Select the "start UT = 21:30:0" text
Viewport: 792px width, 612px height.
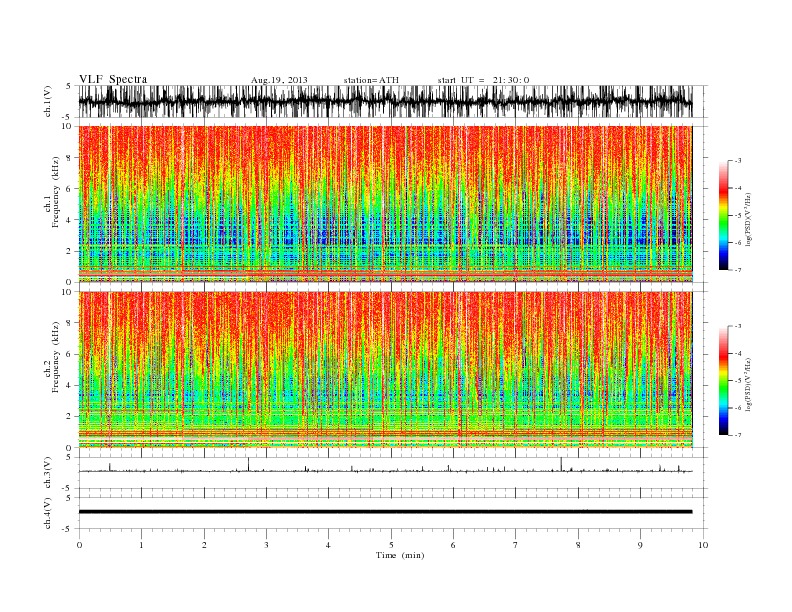point(483,80)
